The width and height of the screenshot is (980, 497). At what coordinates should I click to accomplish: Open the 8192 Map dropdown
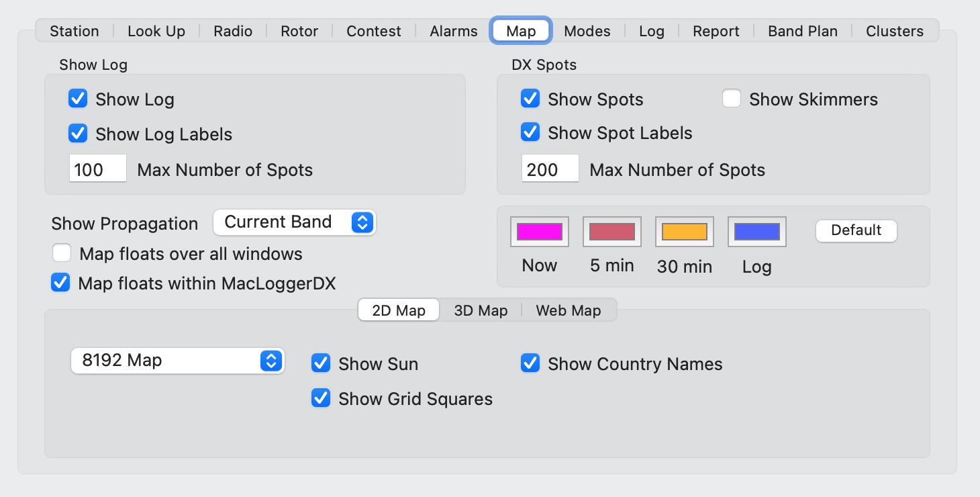[177, 361]
